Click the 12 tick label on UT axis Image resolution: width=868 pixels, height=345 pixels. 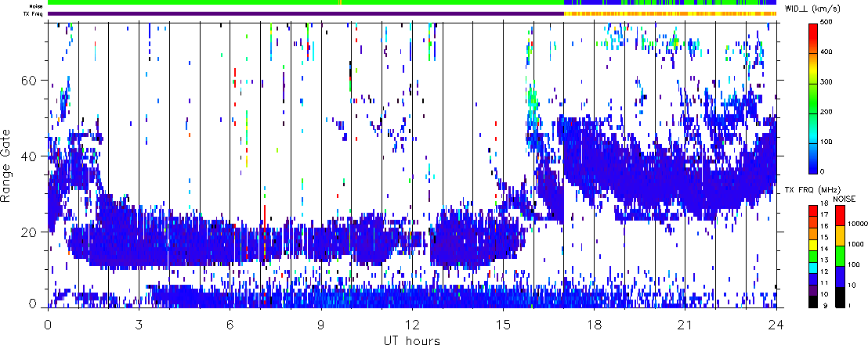point(412,324)
